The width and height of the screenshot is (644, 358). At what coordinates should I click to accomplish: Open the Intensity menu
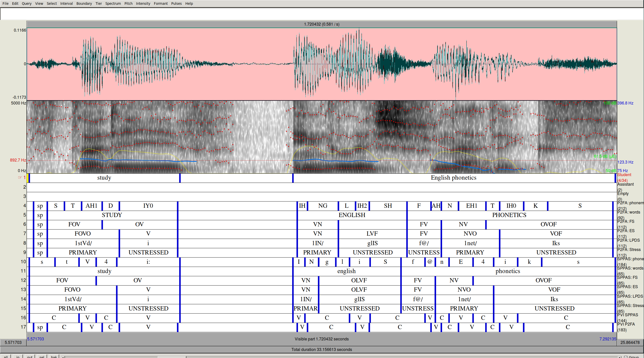pos(143,4)
